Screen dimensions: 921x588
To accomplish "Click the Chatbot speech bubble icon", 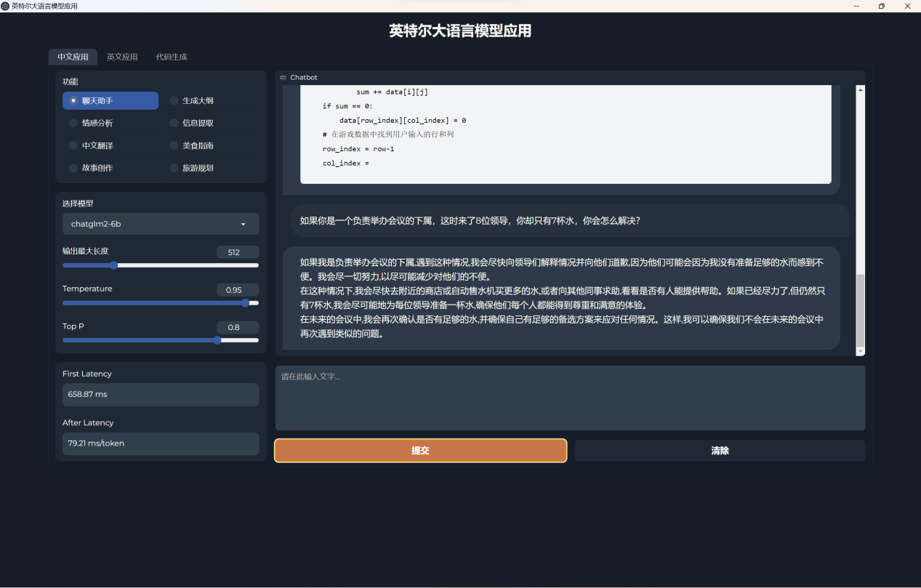I will click(x=283, y=77).
